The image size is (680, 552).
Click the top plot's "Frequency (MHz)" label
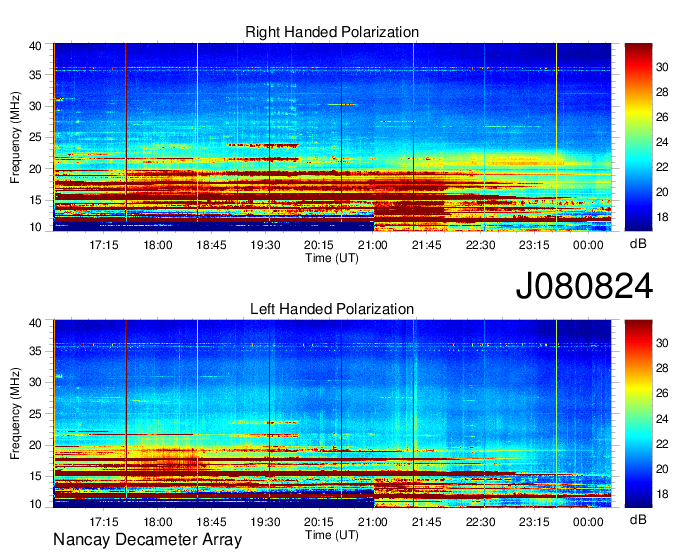pos(15,137)
